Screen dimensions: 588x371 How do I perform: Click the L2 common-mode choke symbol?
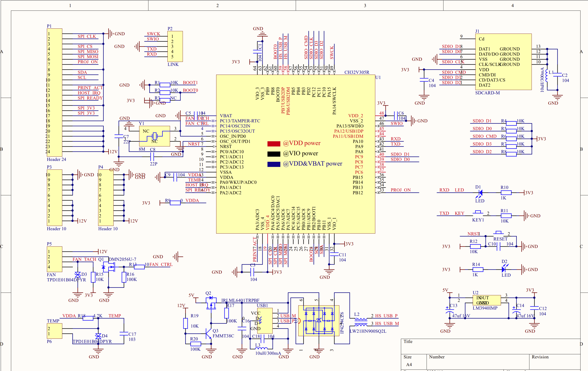[361, 322]
